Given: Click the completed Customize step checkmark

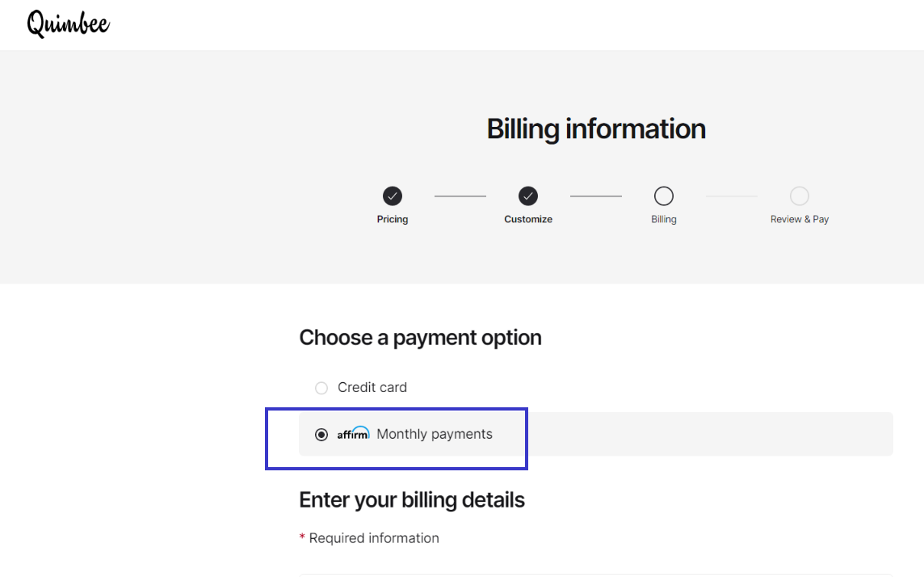Looking at the screenshot, I should (x=528, y=196).
